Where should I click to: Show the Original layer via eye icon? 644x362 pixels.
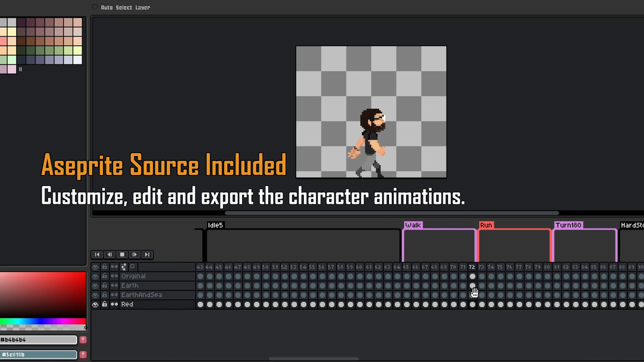pos(96,276)
